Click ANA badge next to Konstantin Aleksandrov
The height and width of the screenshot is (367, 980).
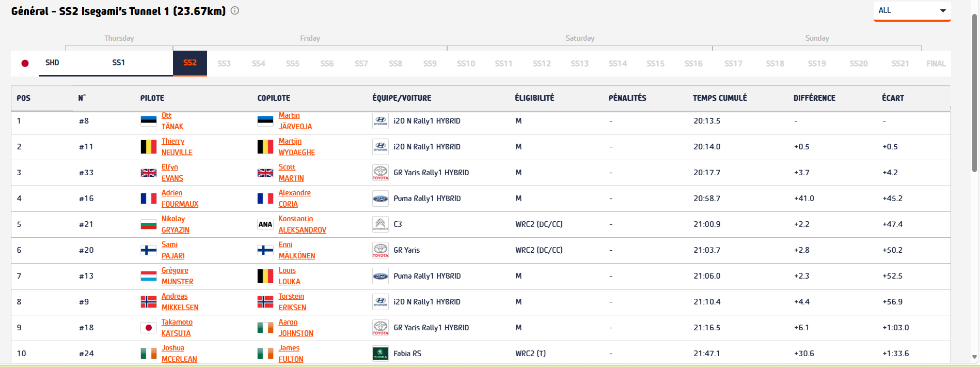click(x=265, y=224)
